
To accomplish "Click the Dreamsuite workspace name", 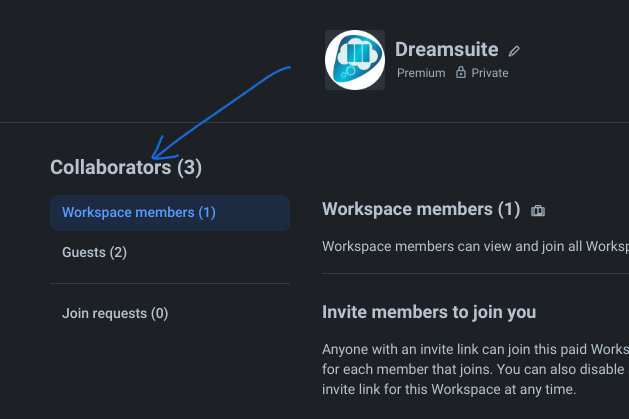I will [x=446, y=49].
